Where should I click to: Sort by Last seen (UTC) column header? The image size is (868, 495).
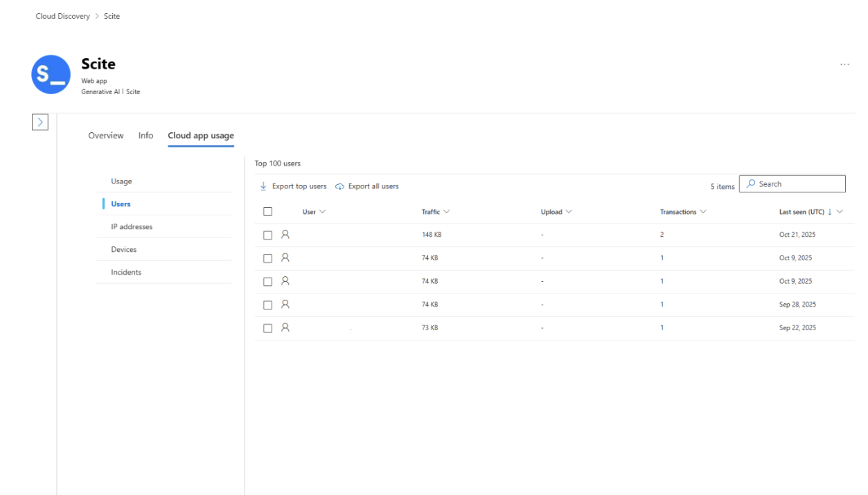811,212
